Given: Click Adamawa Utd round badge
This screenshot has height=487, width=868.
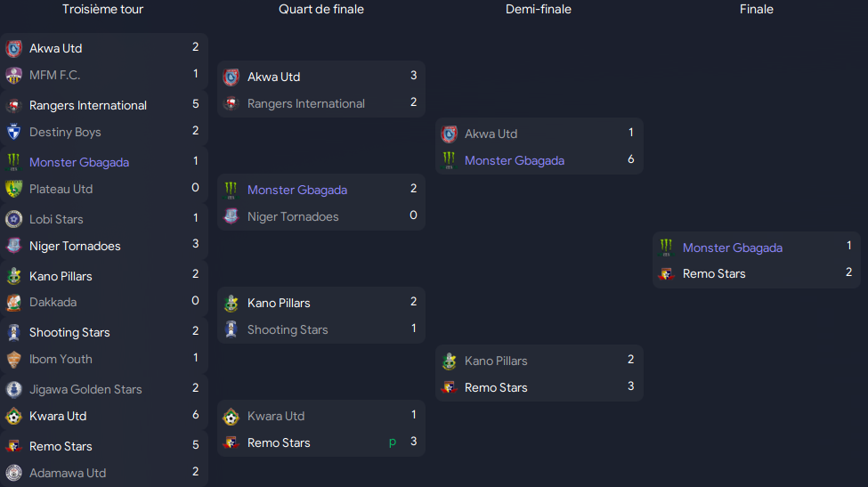Looking at the screenshot, I should [x=14, y=473].
